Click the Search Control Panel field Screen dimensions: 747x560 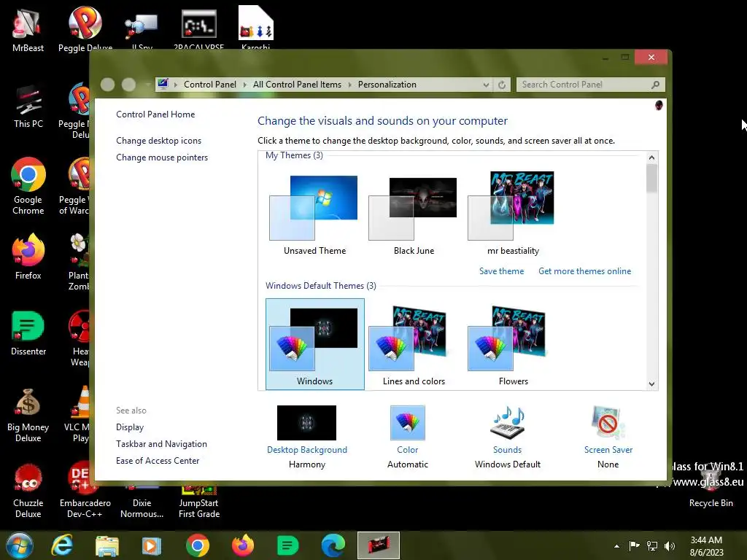[591, 85]
